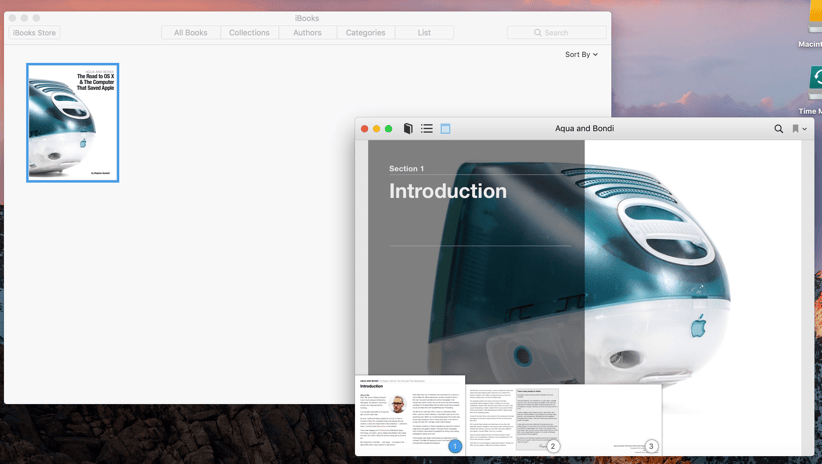
Task: Jump to page 2 thumbnail
Action: pos(514,419)
